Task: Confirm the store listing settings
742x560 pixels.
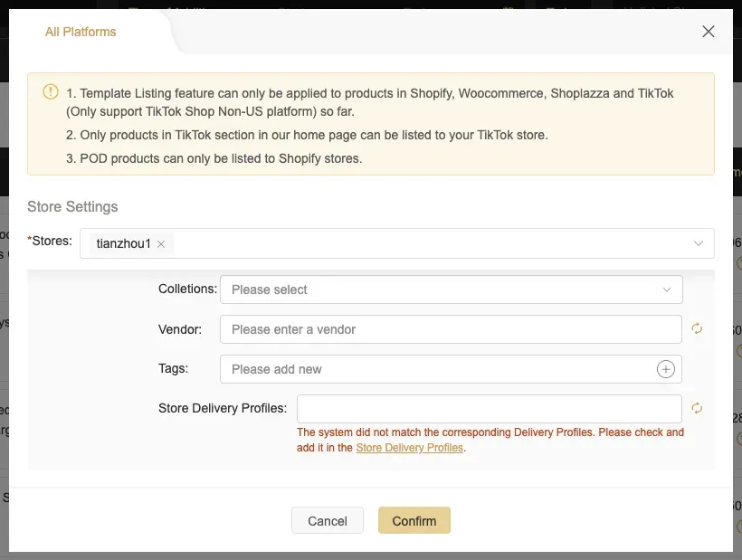Action: tap(414, 520)
